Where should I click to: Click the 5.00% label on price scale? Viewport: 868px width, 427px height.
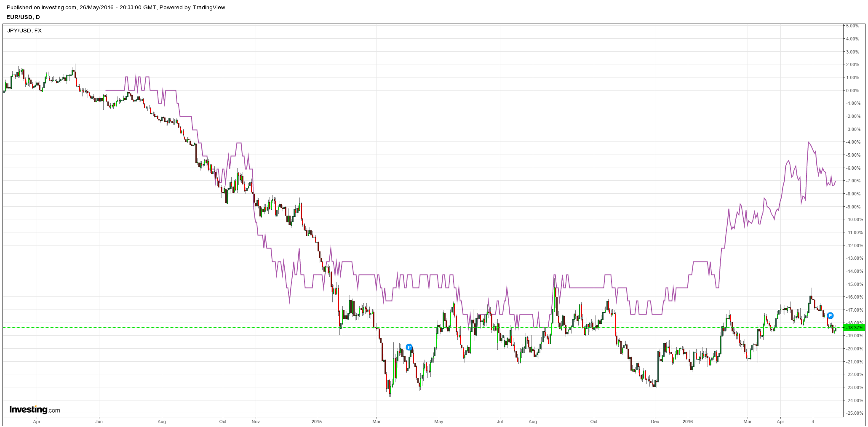(852, 26)
